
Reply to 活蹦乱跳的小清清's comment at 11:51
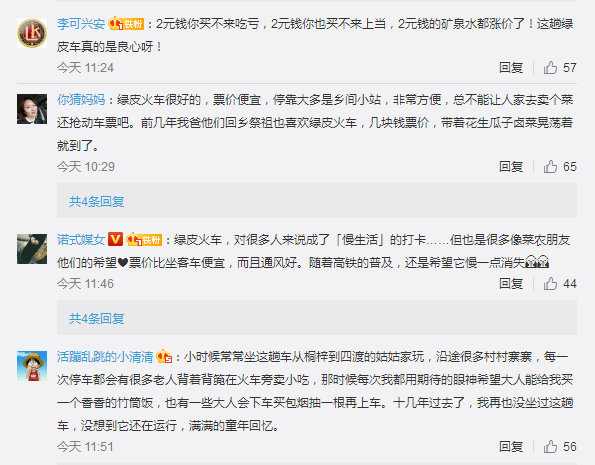(x=511, y=446)
